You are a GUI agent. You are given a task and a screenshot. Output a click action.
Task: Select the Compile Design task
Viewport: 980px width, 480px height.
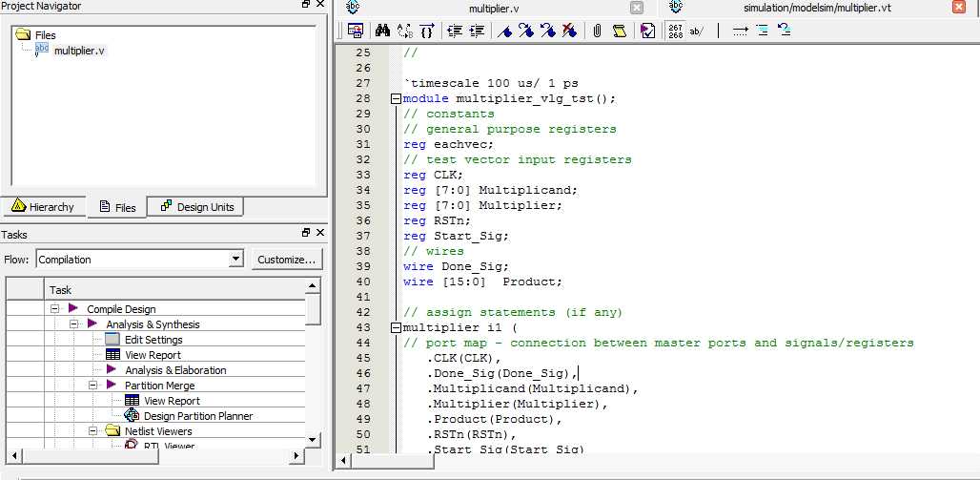click(x=121, y=309)
